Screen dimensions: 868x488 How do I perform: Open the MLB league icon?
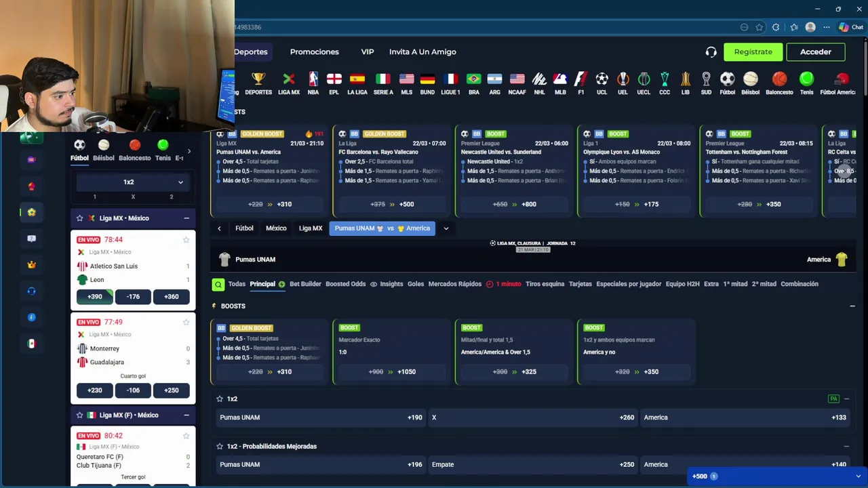point(560,79)
